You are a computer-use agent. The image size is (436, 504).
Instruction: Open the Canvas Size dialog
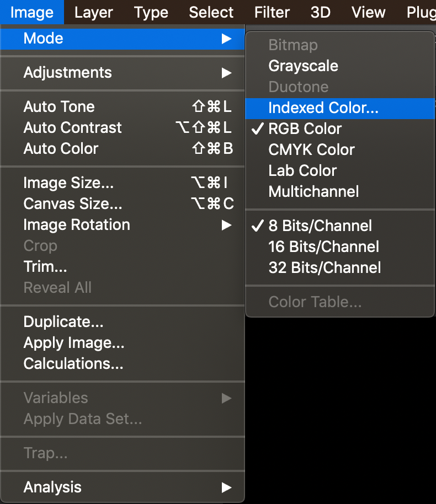[123, 204]
